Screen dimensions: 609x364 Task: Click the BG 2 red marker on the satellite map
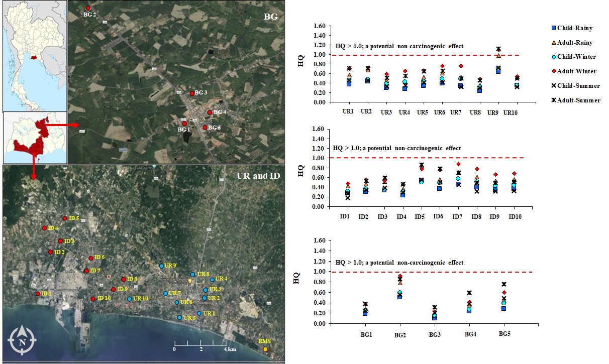tap(88, 8)
